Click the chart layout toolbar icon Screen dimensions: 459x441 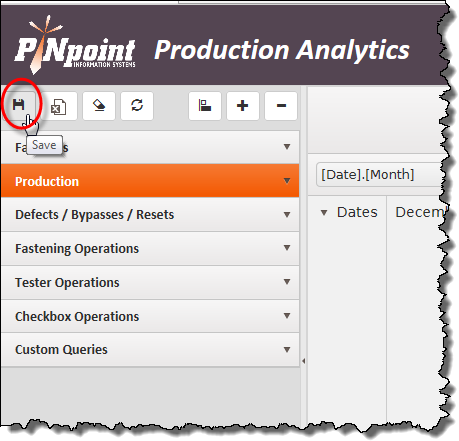205,106
